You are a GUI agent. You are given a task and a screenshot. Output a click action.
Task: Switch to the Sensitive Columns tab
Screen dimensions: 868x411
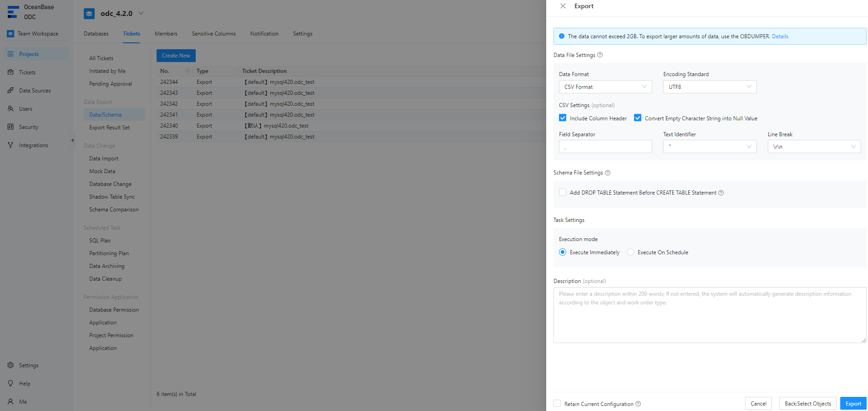pos(213,34)
